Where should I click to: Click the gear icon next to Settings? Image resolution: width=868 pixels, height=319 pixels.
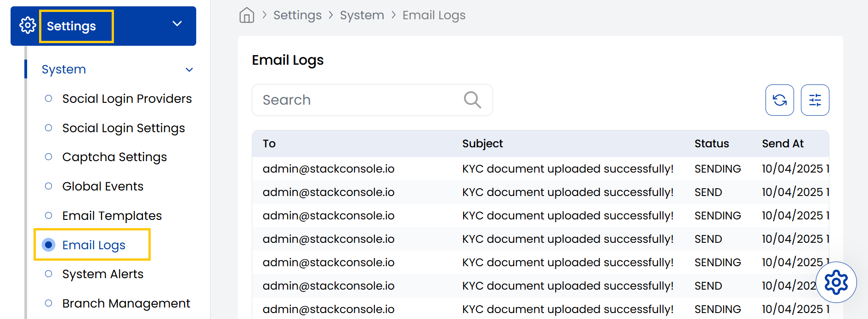pos(28,26)
